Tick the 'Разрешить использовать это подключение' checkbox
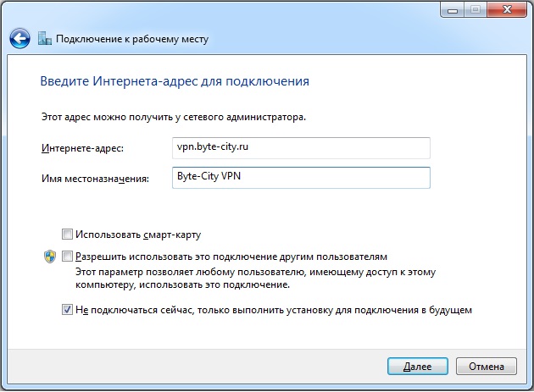This screenshot has width=534, height=392. pos(68,256)
